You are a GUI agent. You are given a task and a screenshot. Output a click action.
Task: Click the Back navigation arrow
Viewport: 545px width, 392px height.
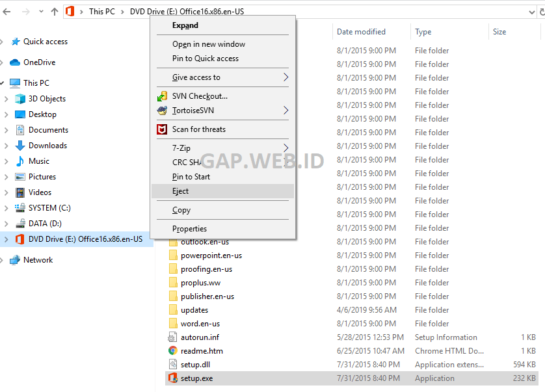click(x=7, y=12)
